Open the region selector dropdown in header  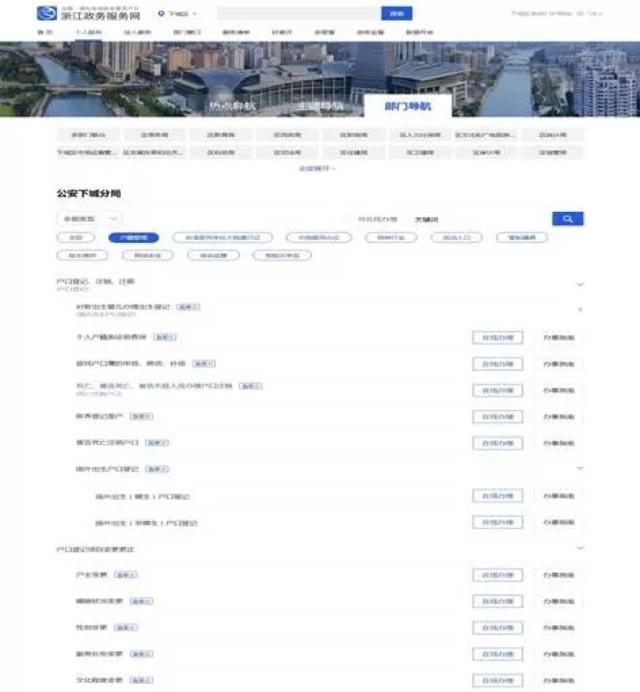(181, 14)
